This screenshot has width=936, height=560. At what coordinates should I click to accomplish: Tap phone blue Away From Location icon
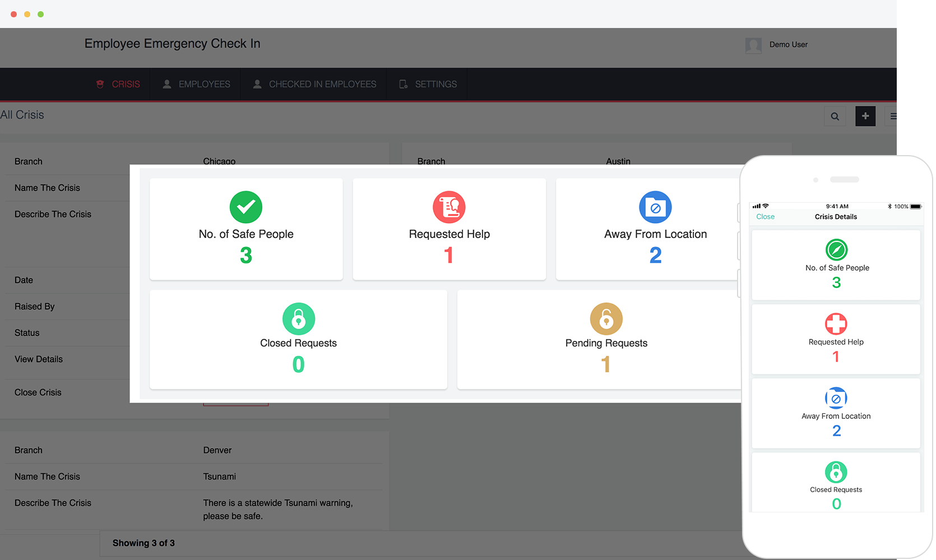click(836, 398)
